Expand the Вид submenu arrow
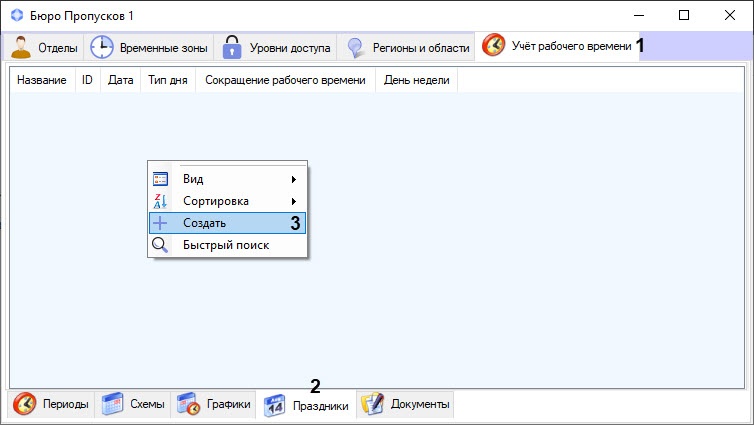The image size is (754, 425). [x=293, y=179]
